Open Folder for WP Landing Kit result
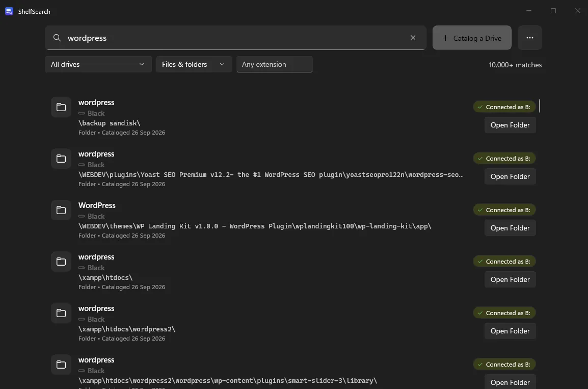This screenshot has height=389, width=588. [510, 228]
